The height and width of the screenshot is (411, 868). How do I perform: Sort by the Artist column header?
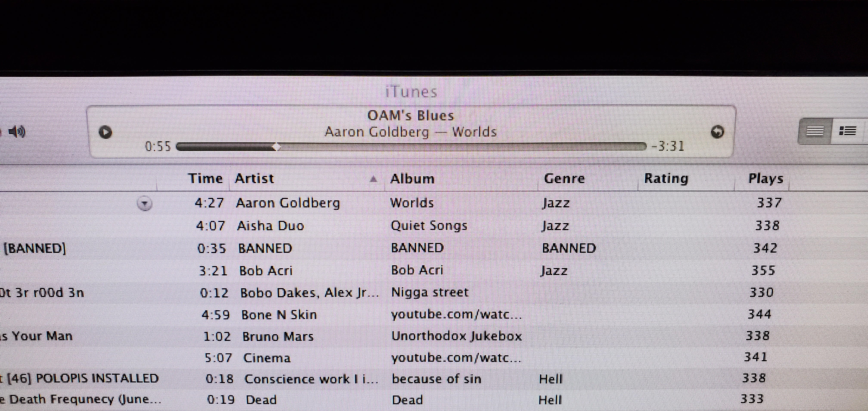pyautogui.click(x=254, y=178)
